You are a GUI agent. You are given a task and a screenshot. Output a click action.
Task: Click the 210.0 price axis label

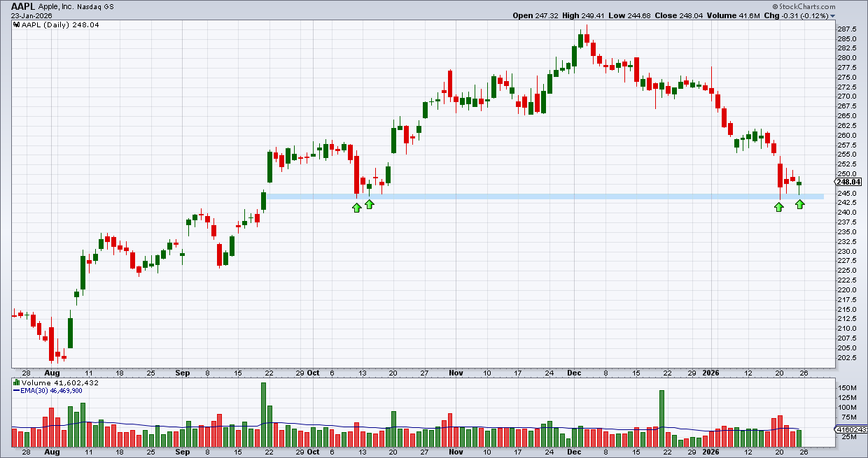(x=846, y=329)
